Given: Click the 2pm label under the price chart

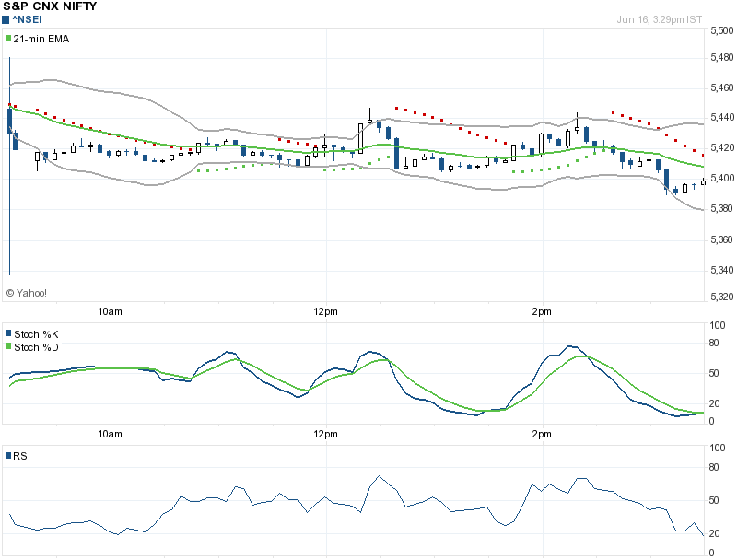Looking at the screenshot, I should [542, 311].
